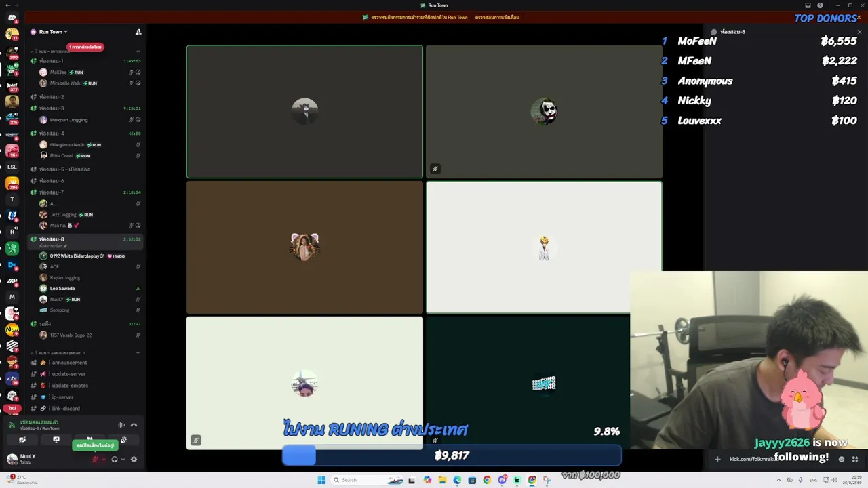Open File Explorer from taskbar
This screenshot has width=868, height=488.
[442, 480]
